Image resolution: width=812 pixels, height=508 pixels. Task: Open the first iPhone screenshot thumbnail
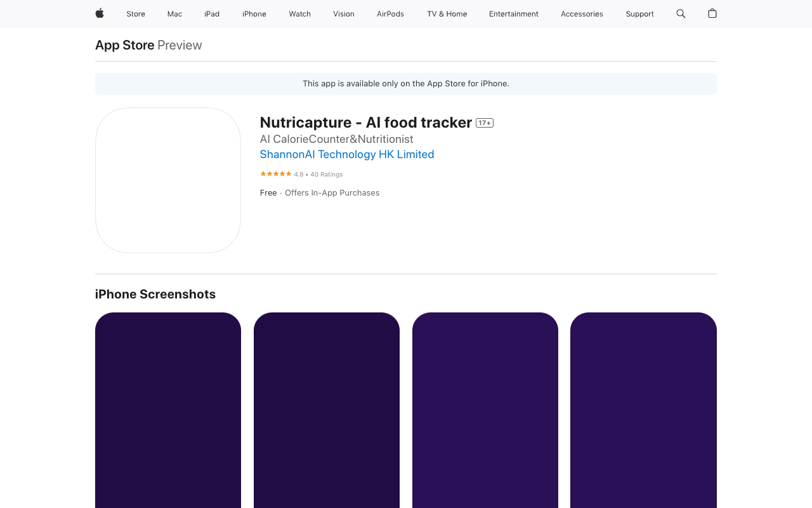tap(168, 410)
